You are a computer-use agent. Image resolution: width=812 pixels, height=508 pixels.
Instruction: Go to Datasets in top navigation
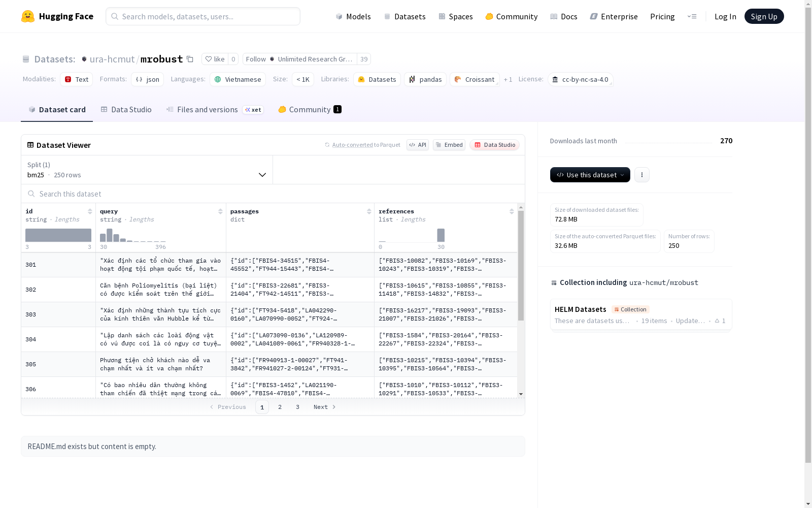404,16
